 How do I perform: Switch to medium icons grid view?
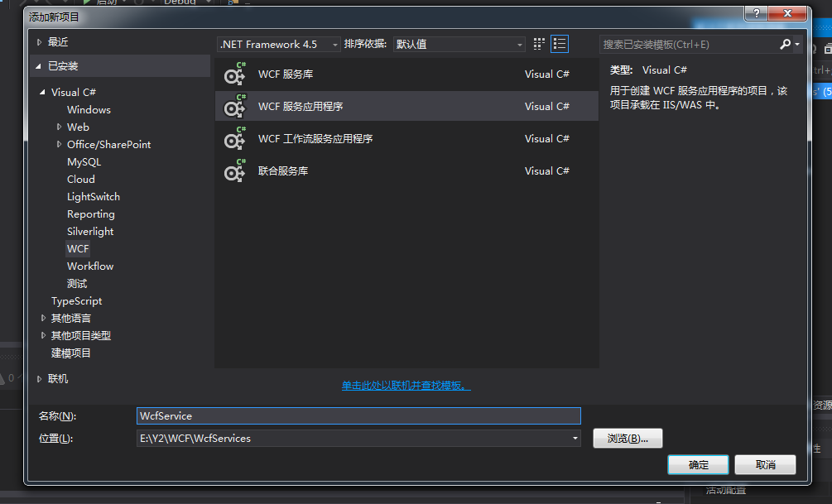[539, 44]
